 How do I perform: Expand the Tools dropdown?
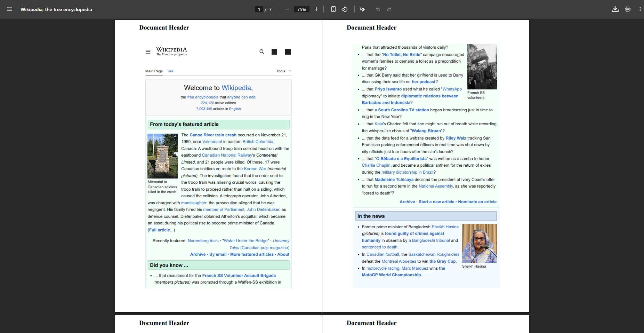pyautogui.click(x=284, y=71)
